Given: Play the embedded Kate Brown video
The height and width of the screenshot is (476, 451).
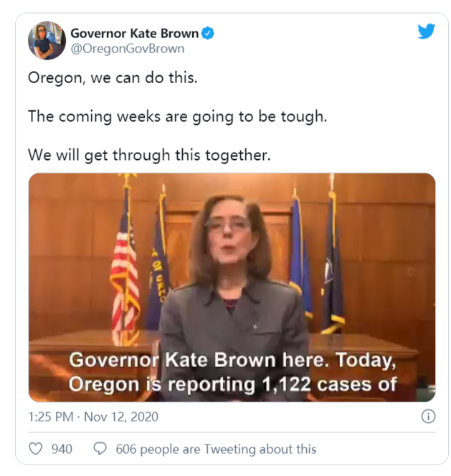Looking at the screenshot, I should 232,287.
